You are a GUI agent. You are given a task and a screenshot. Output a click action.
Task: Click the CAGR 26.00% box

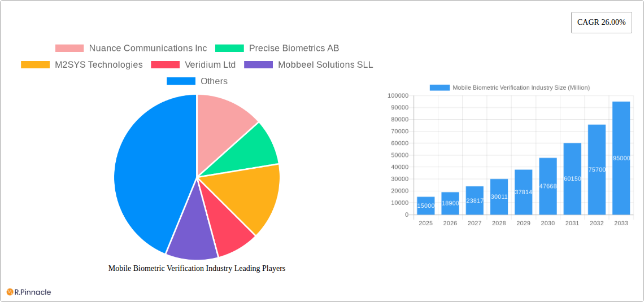click(x=601, y=23)
